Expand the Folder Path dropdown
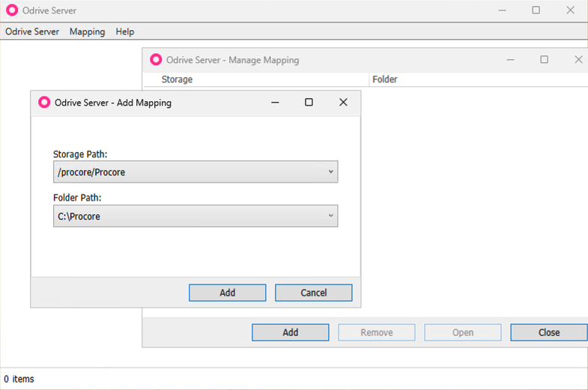This screenshot has width=588, height=390. (x=330, y=216)
